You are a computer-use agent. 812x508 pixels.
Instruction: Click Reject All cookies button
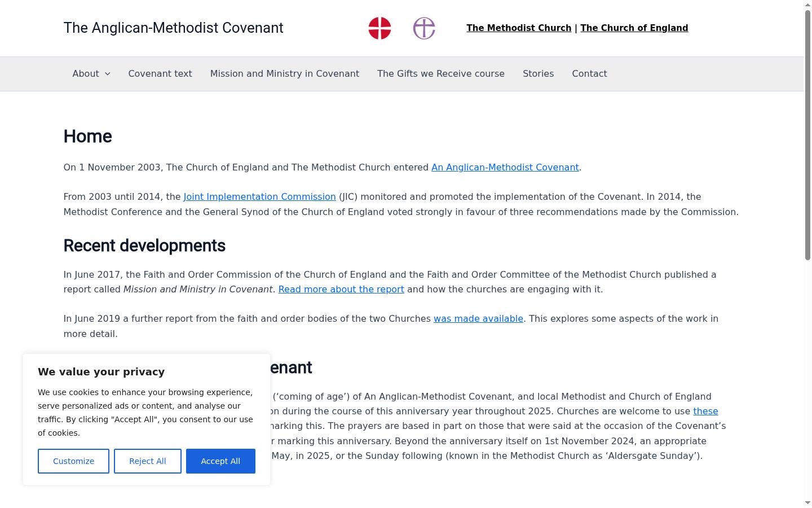point(148,461)
